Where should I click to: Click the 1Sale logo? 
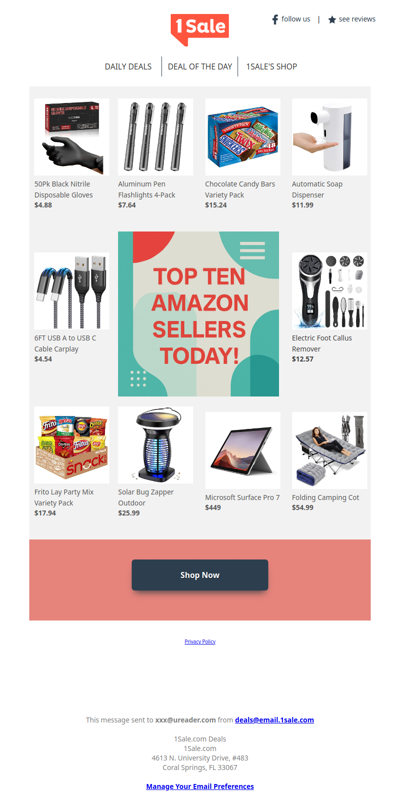coord(200,29)
